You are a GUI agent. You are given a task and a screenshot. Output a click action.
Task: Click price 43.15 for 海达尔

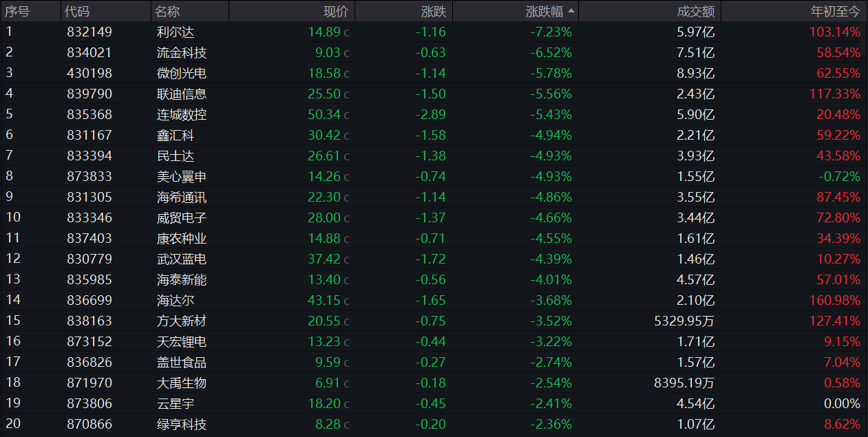(x=324, y=300)
